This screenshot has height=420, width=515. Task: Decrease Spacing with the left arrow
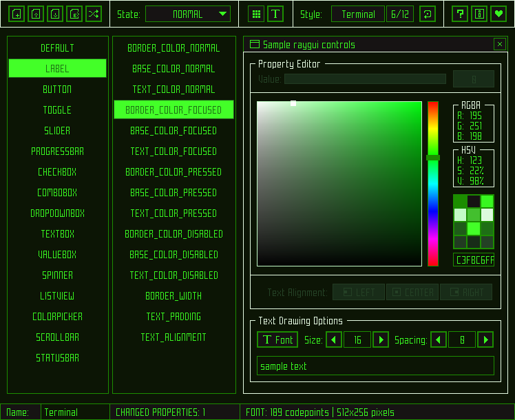438,339
